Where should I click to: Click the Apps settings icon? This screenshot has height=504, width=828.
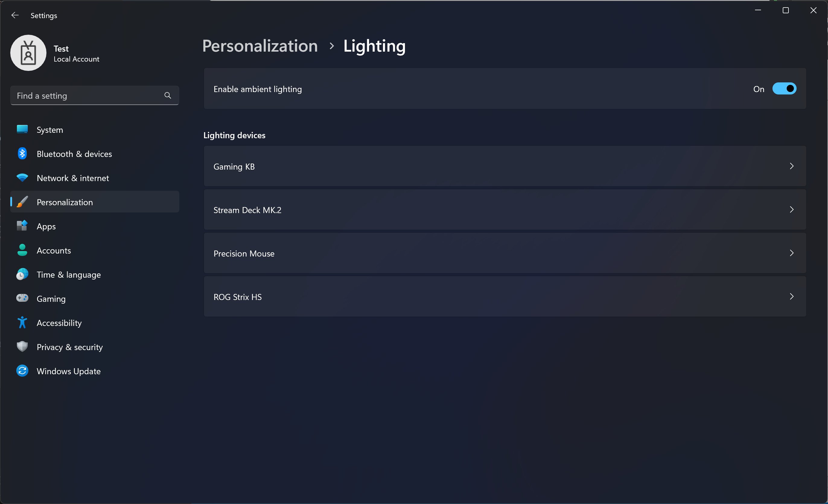click(22, 227)
